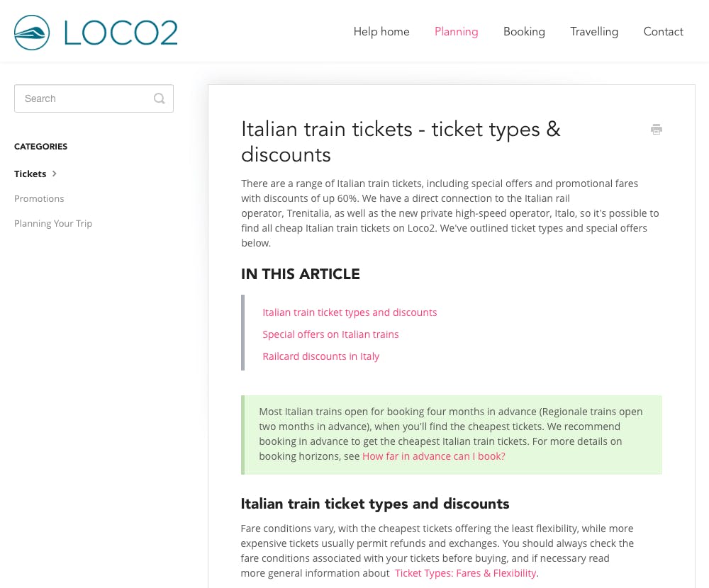Focus the Search input field
The height and width of the screenshot is (588, 709).
pos(94,98)
